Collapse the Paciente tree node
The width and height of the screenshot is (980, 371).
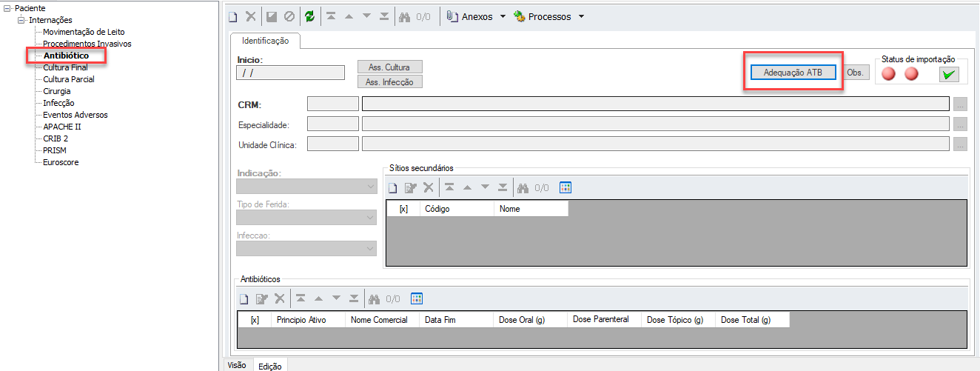[7, 8]
